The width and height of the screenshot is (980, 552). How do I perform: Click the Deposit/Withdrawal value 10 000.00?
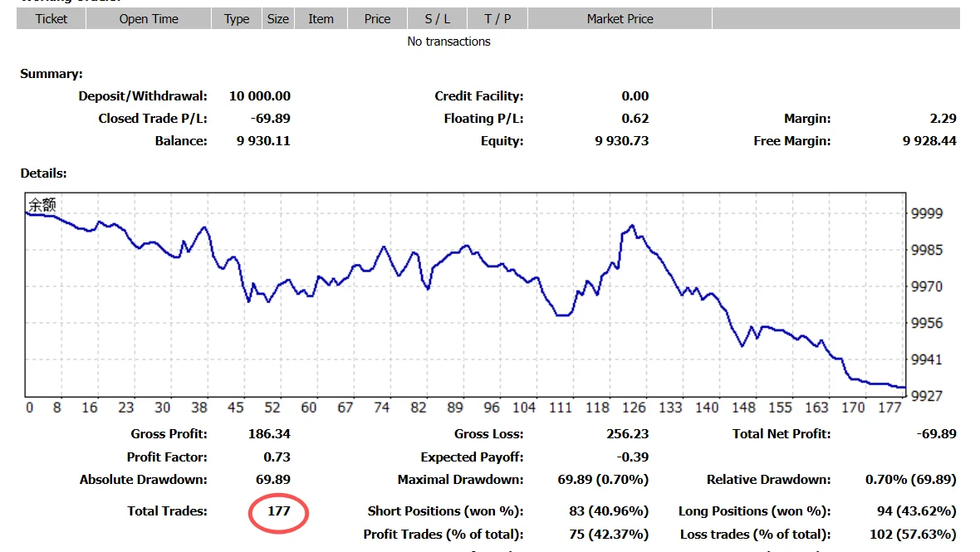[x=259, y=96]
